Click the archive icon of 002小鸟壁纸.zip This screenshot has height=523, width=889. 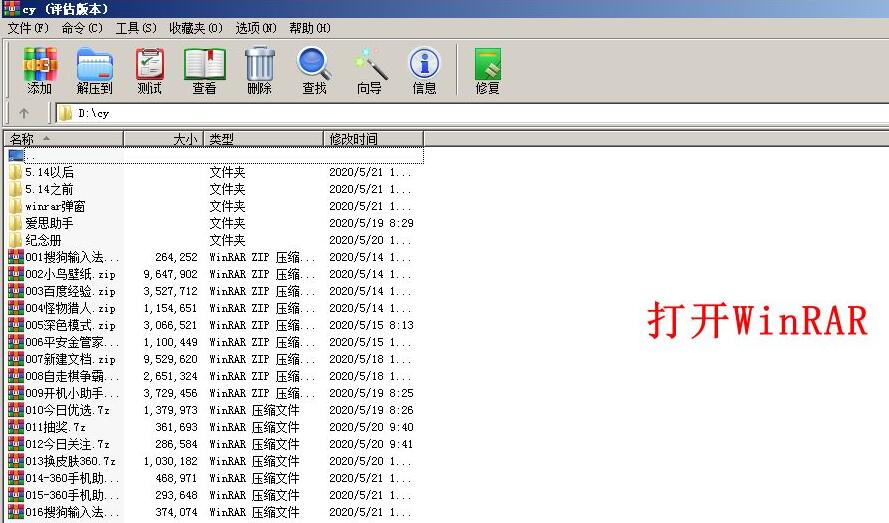16,274
